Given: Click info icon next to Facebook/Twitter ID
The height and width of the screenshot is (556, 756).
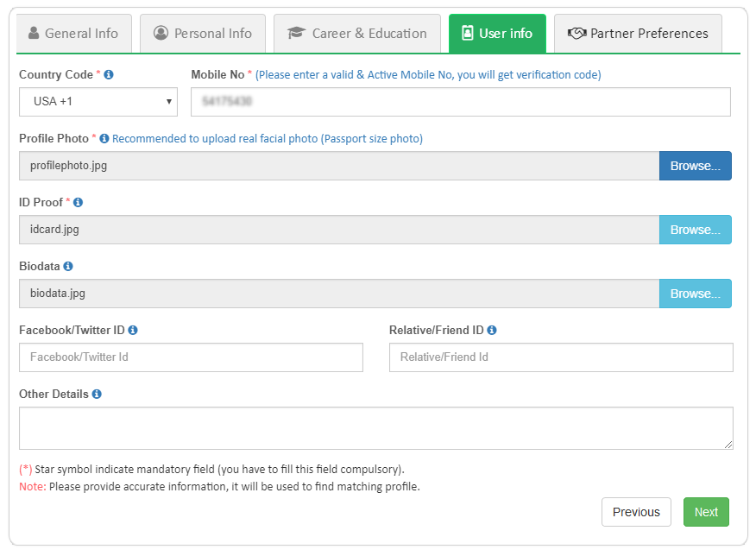Looking at the screenshot, I should (x=133, y=331).
